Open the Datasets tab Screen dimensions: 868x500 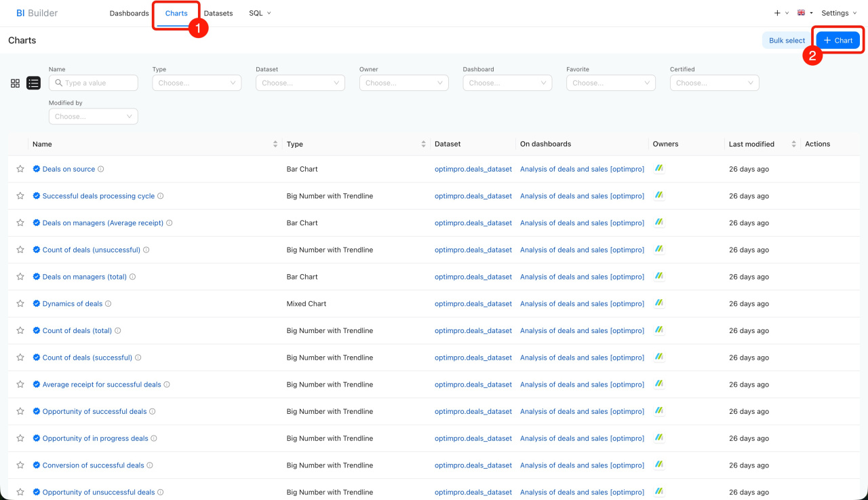tap(218, 13)
